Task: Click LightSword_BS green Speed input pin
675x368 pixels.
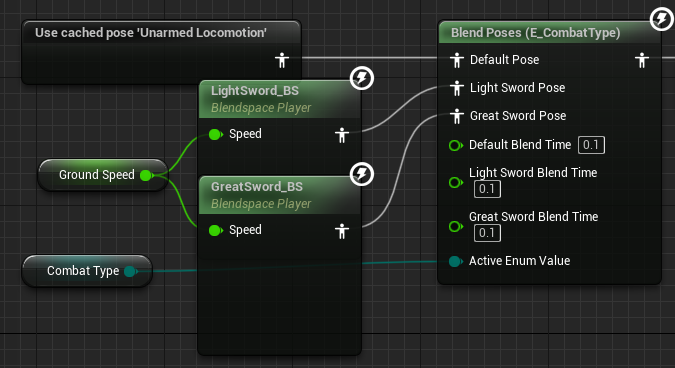Action: [x=216, y=134]
